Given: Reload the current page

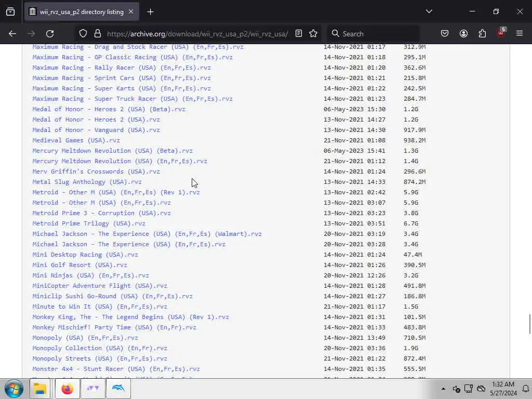Looking at the screenshot, I should tap(50, 34).
